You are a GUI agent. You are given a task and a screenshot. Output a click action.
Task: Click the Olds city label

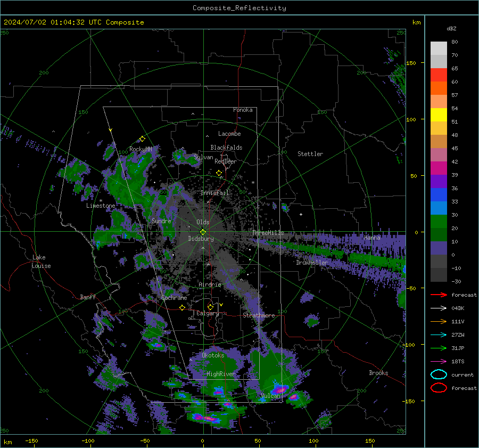point(203,222)
